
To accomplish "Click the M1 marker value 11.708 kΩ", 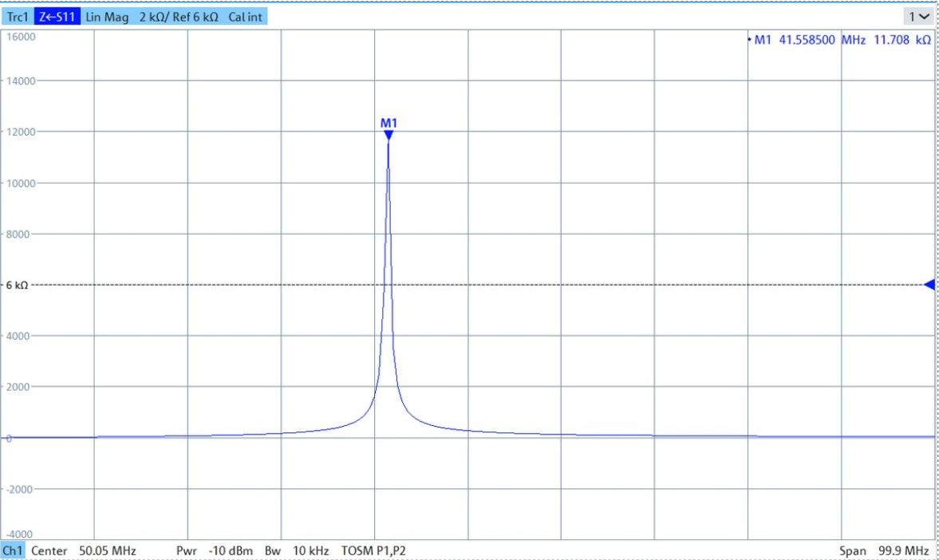I will click(902, 40).
